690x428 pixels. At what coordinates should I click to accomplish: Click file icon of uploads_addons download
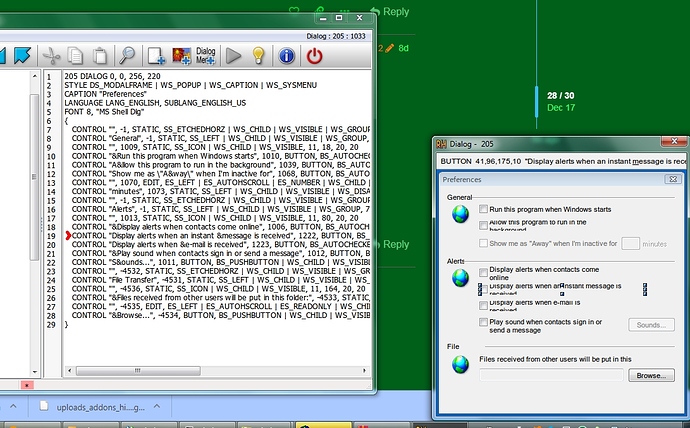44,406
